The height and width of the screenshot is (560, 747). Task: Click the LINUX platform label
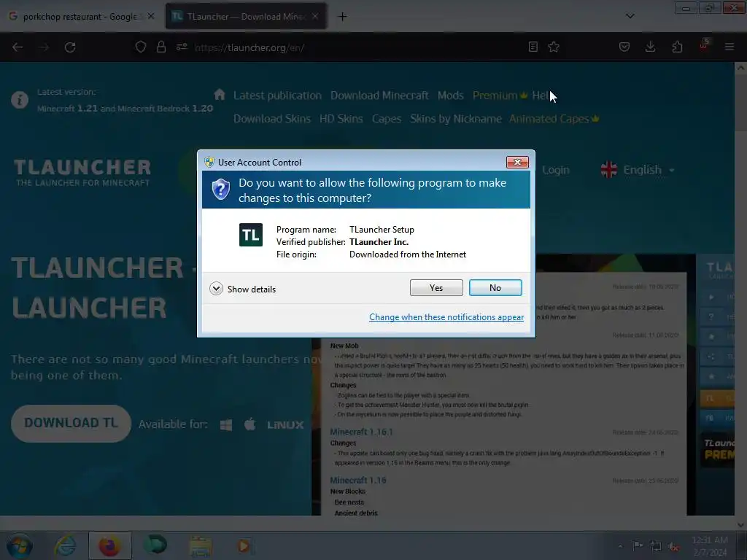pos(285,425)
